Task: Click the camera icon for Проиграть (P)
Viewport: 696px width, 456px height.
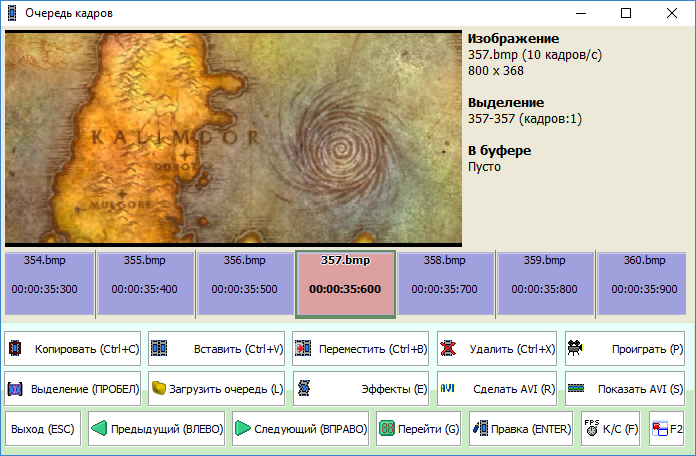Action: pyautogui.click(x=576, y=349)
